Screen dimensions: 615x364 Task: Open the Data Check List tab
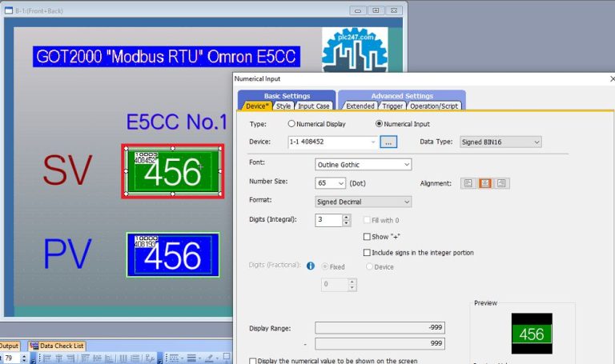click(x=58, y=346)
